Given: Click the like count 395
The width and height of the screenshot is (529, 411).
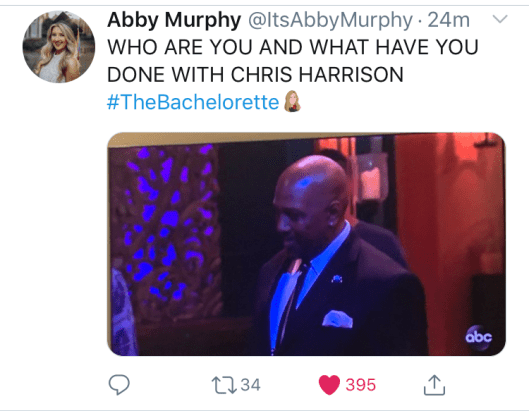Looking at the screenshot, I should pos(360,385).
